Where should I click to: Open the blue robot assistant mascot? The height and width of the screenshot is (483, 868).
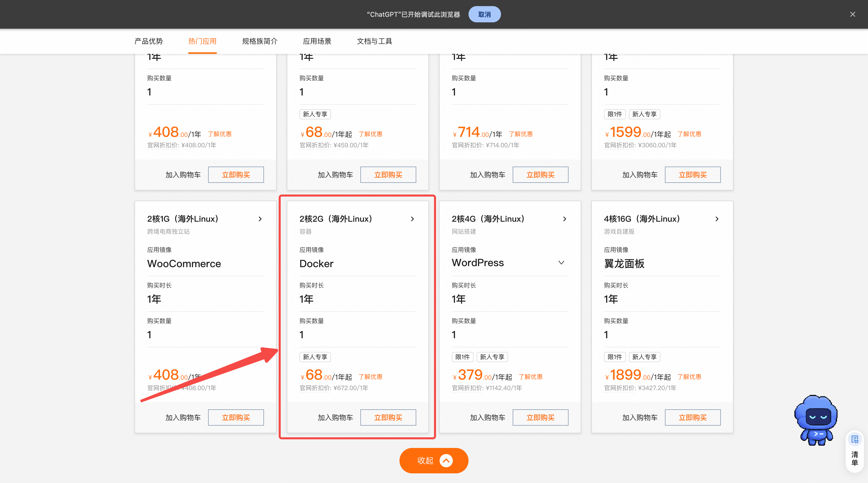click(816, 420)
